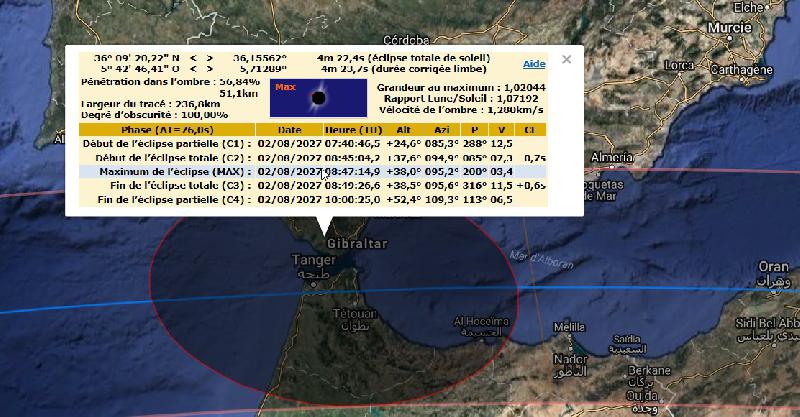Screen dimensions: 800x417
Task: Click the time value 07:40:46,5
Action: (x=353, y=144)
